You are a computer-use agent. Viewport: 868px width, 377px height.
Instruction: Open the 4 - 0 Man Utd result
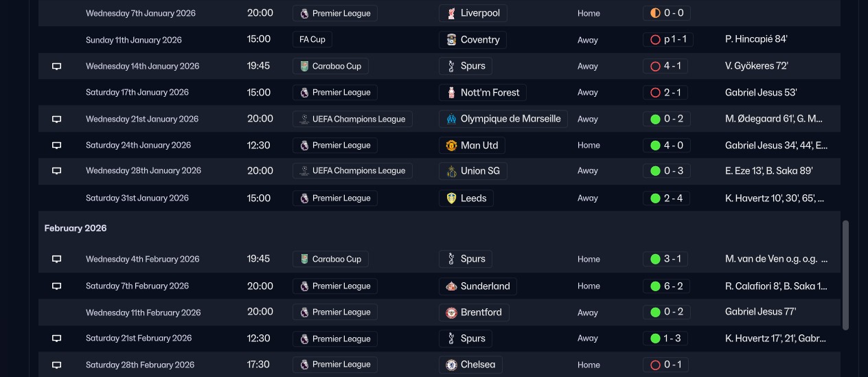[667, 145]
